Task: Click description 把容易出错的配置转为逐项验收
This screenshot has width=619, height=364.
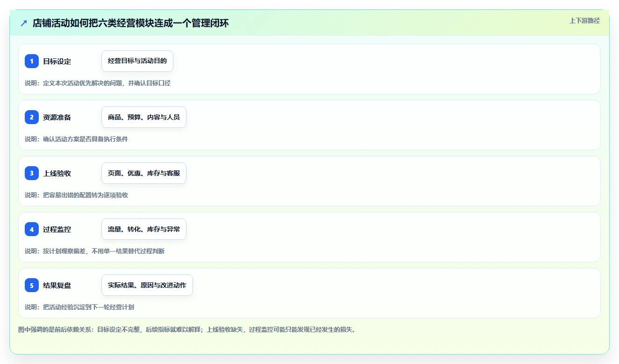Action: coord(85,195)
